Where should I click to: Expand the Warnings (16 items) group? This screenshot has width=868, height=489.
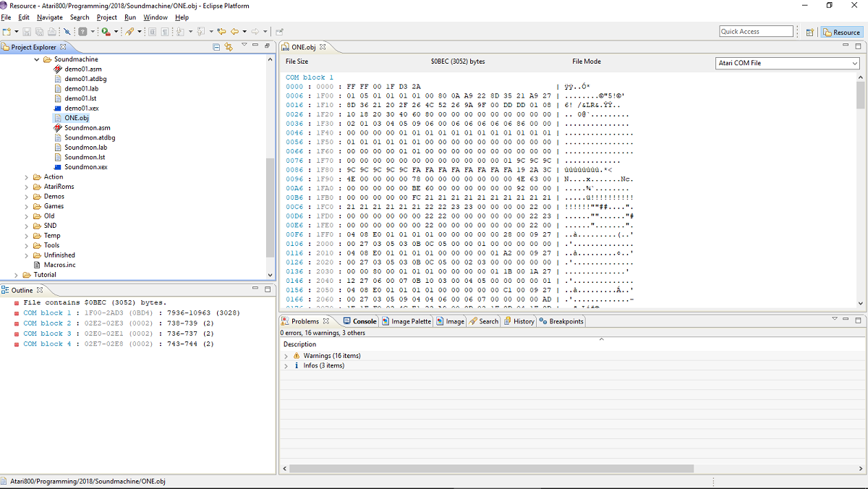pos(286,356)
